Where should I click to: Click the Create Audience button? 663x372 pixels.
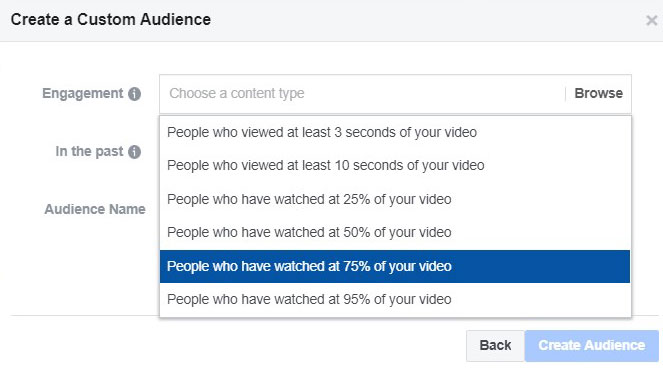click(592, 345)
